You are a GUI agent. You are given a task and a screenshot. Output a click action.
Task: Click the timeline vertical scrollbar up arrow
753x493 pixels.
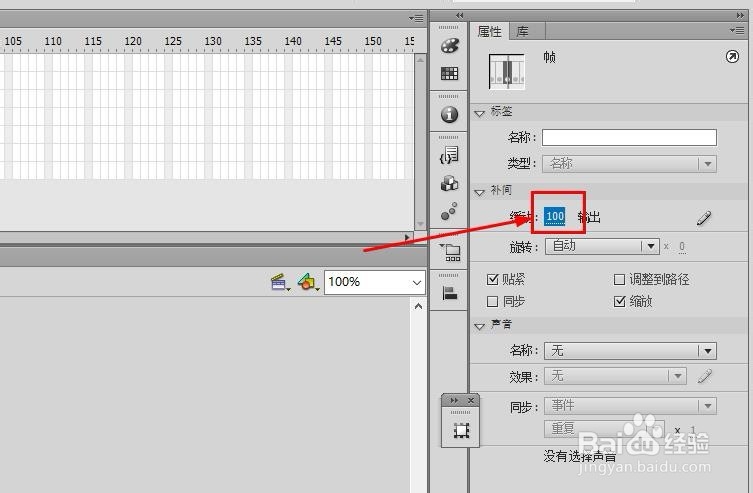coord(420,60)
